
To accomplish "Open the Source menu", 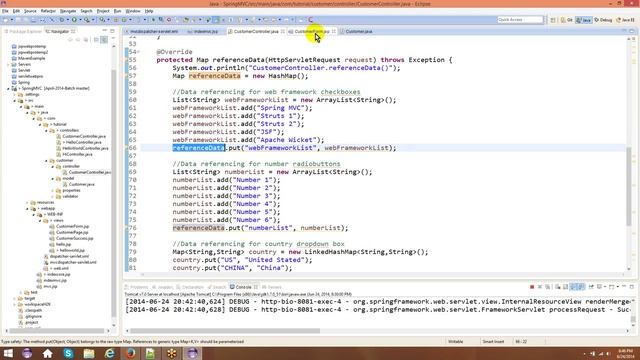I will tap(30, 11).
